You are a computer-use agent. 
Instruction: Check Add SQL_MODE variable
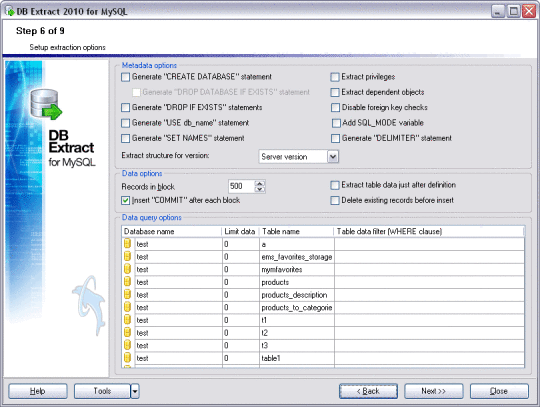pyautogui.click(x=336, y=123)
